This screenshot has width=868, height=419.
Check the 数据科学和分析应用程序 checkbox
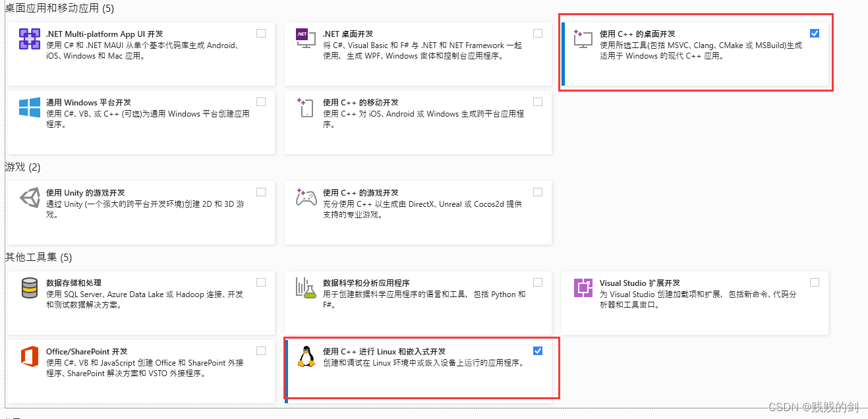(538, 283)
